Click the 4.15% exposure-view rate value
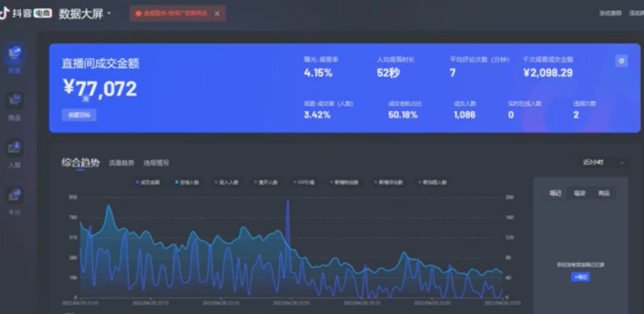Image resolution: width=644 pixels, height=314 pixels. pos(318,73)
